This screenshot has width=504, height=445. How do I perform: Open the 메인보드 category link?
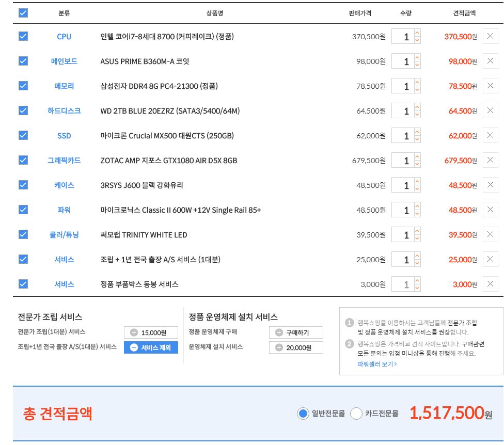(64, 61)
